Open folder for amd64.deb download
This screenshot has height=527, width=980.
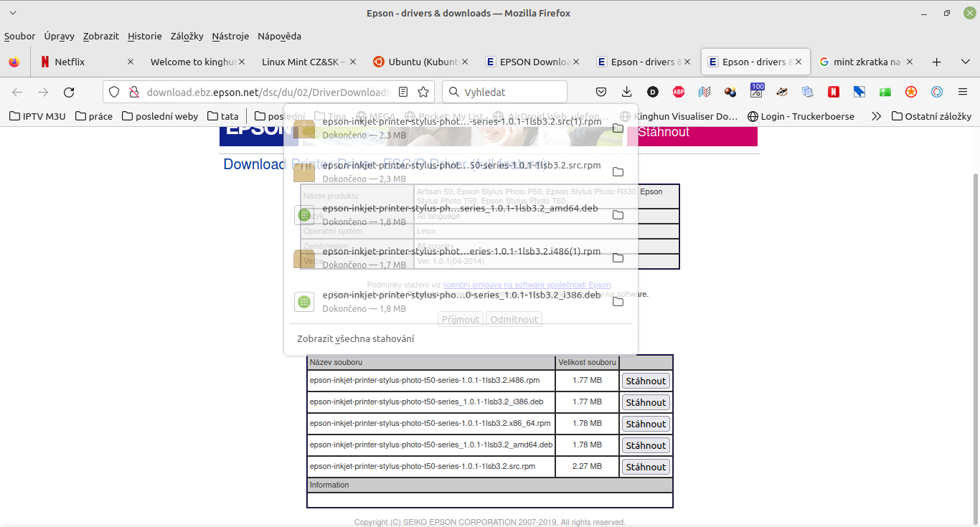click(618, 215)
